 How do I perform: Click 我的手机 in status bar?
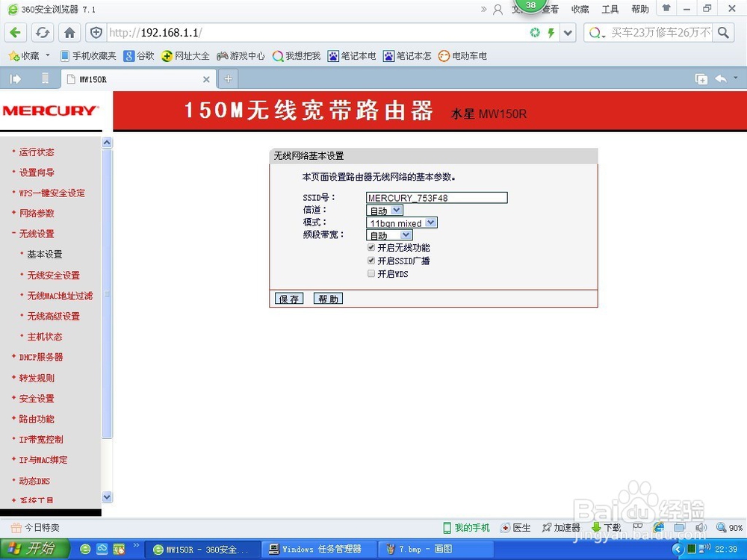click(466, 528)
